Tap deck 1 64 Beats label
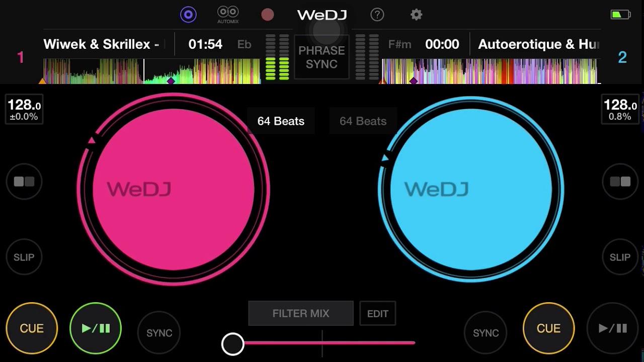Viewport: 644px width, 362px height. 281,121
